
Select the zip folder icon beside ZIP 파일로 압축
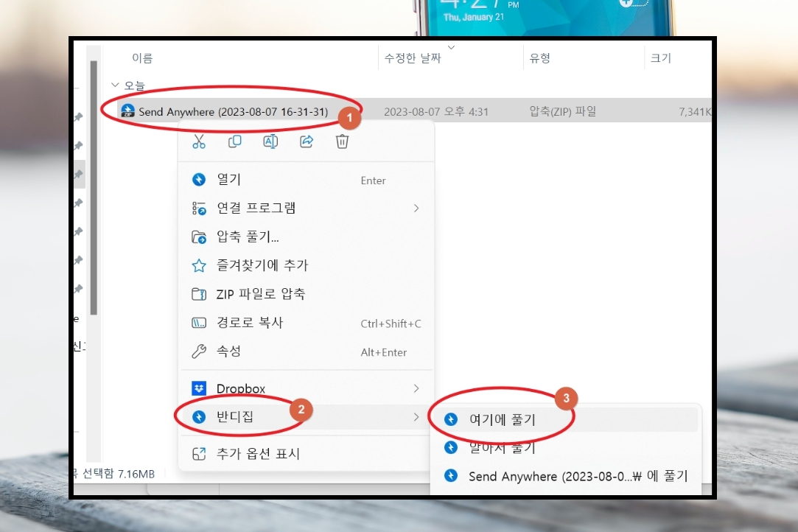[199, 294]
